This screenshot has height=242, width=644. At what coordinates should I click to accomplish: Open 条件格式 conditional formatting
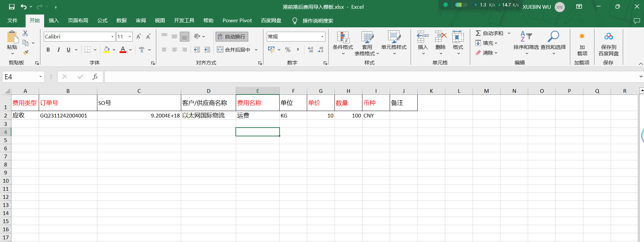pos(343,43)
